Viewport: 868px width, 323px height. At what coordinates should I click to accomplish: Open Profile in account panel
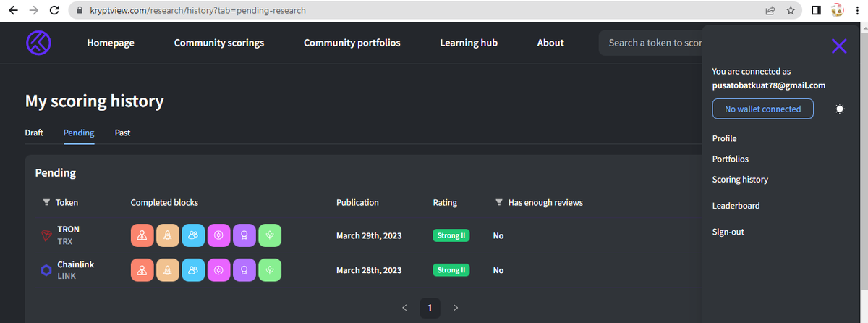point(725,138)
